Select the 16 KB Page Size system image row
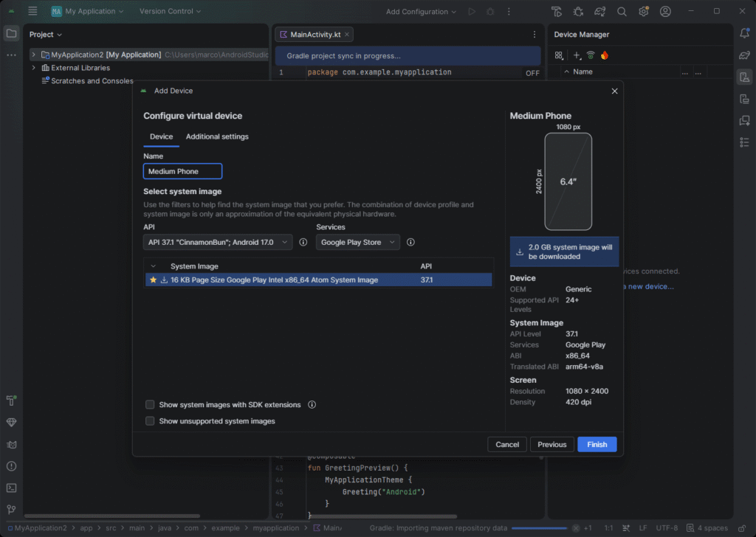The height and width of the screenshot is (537, 756). 319,280
